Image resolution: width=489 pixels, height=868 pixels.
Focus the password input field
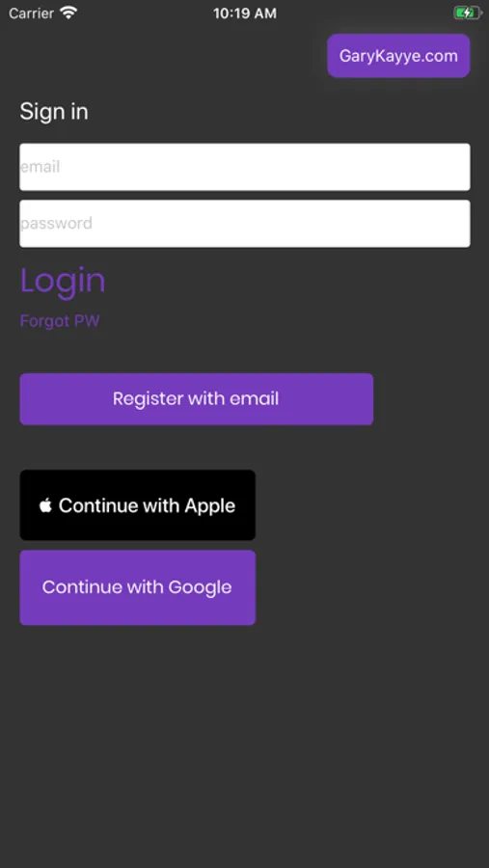(245, 224)
